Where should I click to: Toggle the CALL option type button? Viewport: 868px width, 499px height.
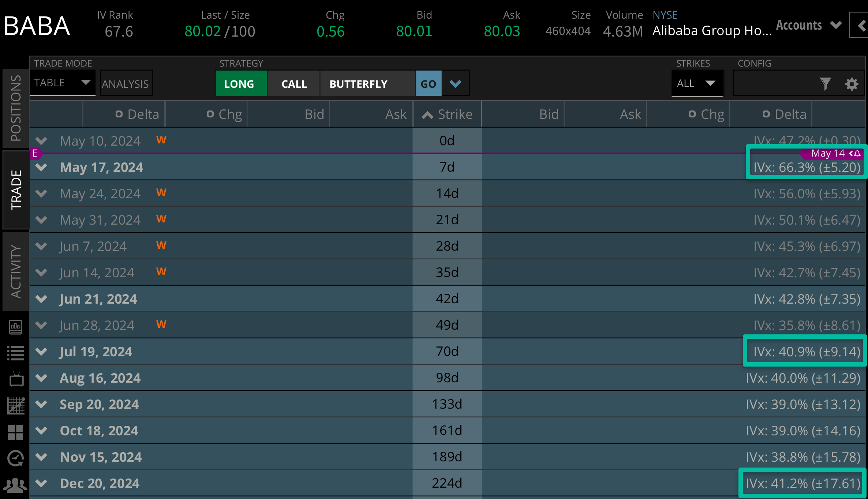click(294, 84)
